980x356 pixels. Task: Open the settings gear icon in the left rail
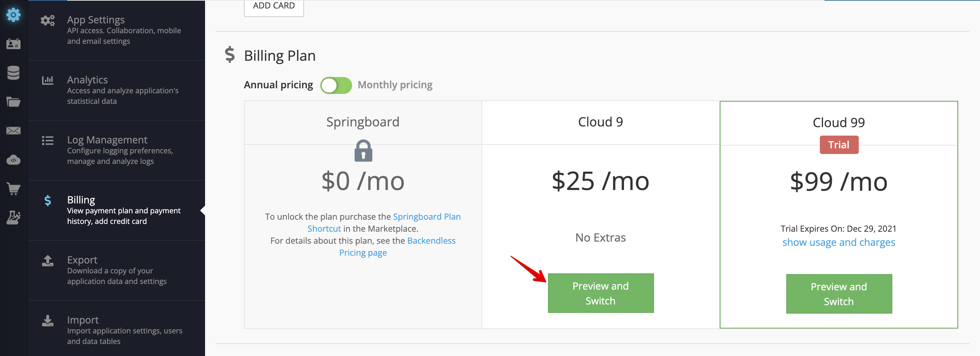coord(13,15)
